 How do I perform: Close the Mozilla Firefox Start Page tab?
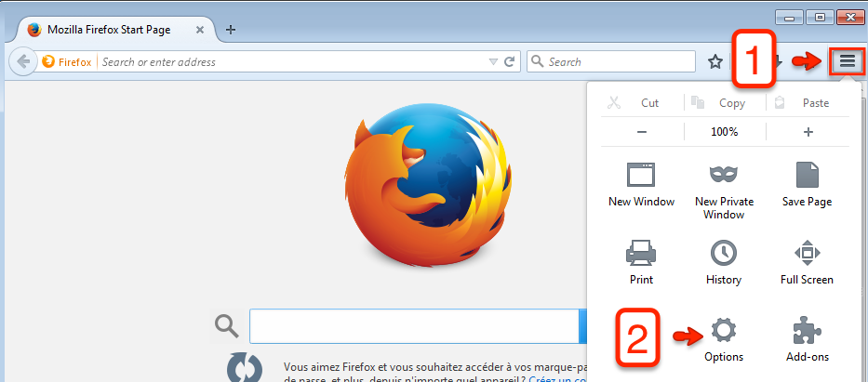(200, 30)
